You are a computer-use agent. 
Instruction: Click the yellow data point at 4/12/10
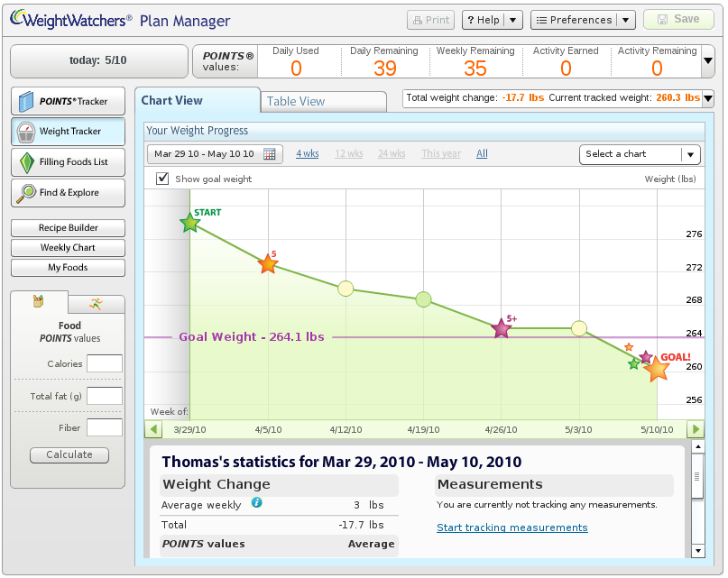point(346,289)
